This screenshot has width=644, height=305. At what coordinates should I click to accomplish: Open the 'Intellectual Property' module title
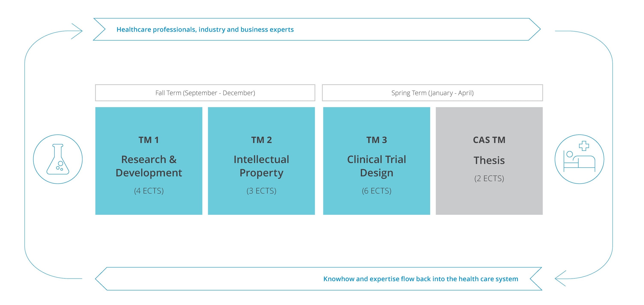[261, 166]
